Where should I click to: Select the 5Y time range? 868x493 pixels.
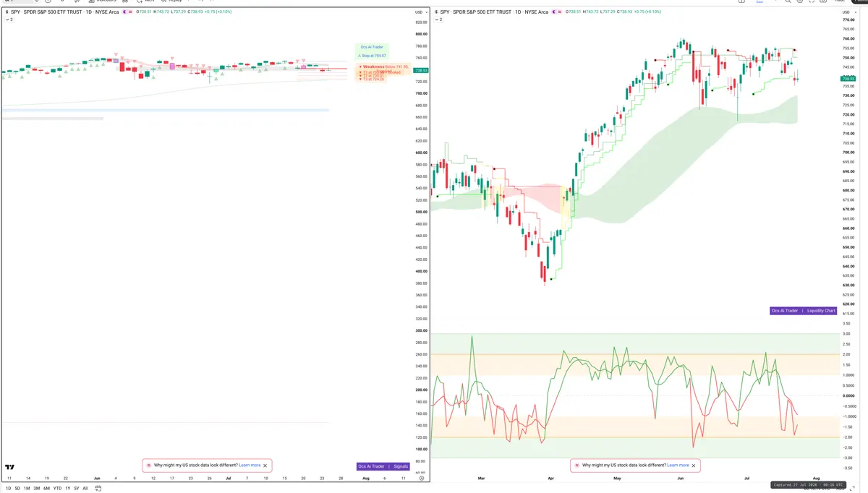click(76, 489)
